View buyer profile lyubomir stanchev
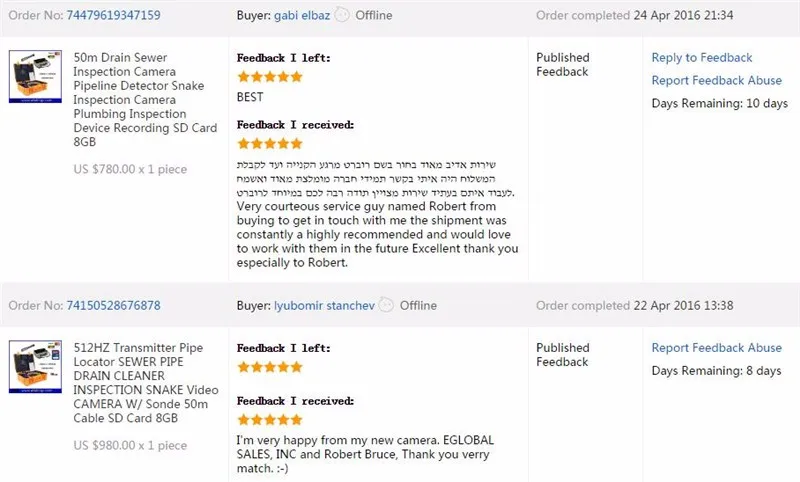This screenshot has height=482, width=800. (324, 306)
